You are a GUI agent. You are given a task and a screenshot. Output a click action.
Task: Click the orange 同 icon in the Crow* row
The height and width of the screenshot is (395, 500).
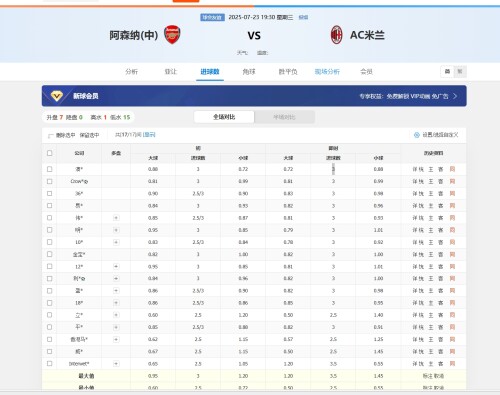(452, 181)
